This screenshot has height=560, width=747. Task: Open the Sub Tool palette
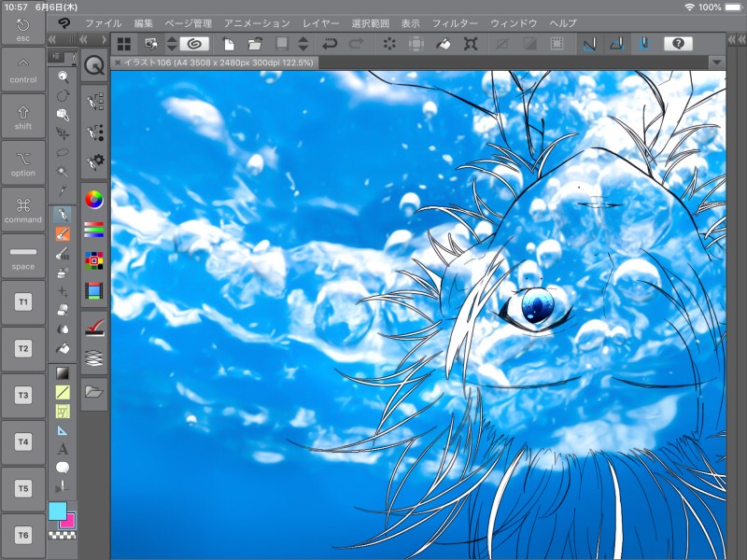[95, 102]
